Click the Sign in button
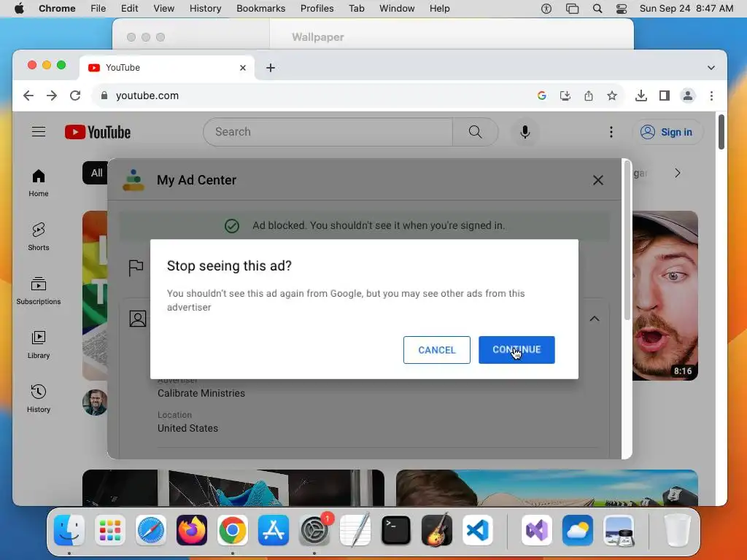Image resolution: width=747 pixels, height=560 pixels. click(x=667, y=132)
